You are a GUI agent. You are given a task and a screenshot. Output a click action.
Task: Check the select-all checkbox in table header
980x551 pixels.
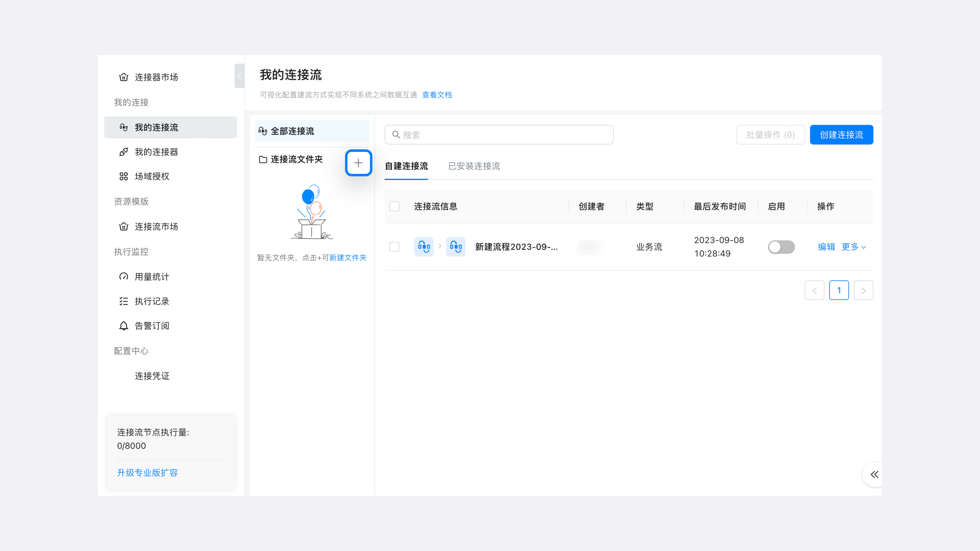(394, 206)
